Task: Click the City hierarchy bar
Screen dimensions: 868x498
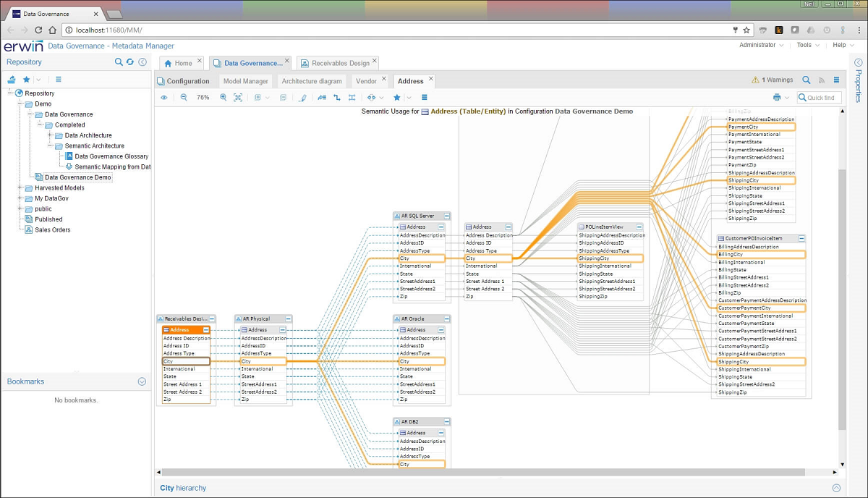Action: coord(182,487)
